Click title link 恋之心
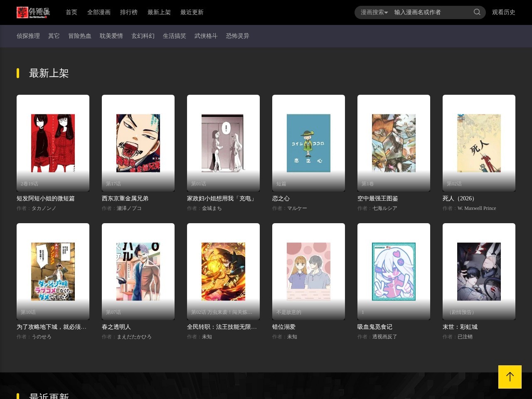The width and height of the screenshot is (532, 399). [x=281, y=199]
